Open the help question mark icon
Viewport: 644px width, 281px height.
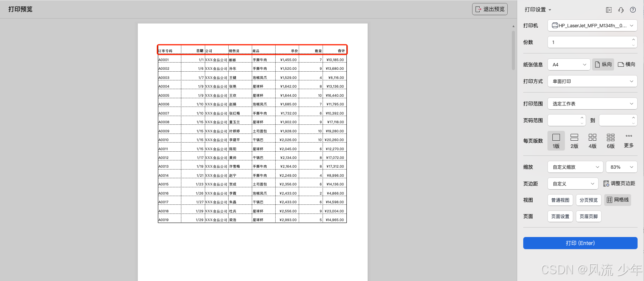pos(633,10)
